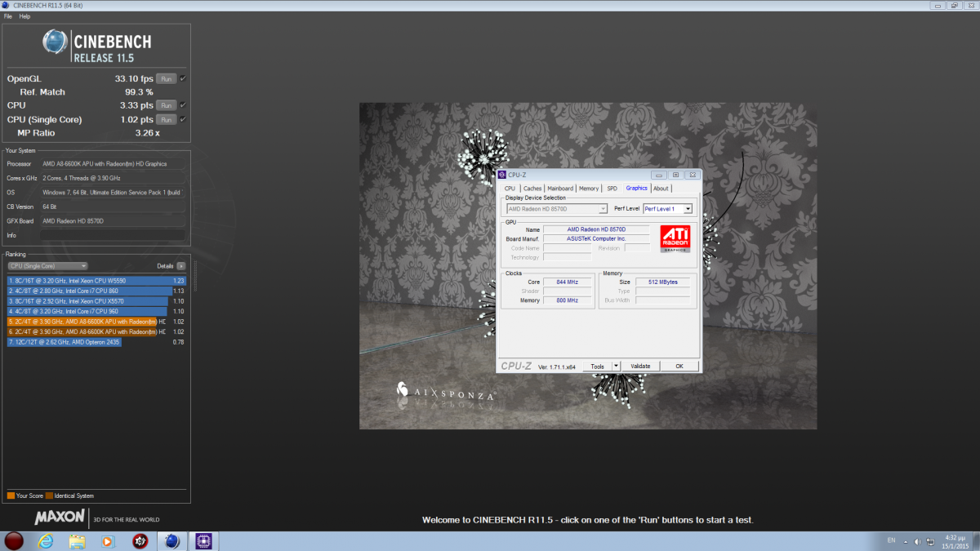This screenshot has width=980, height=551.
Task: Click the GFX Board value in Your System
Action: click(114, 221)
